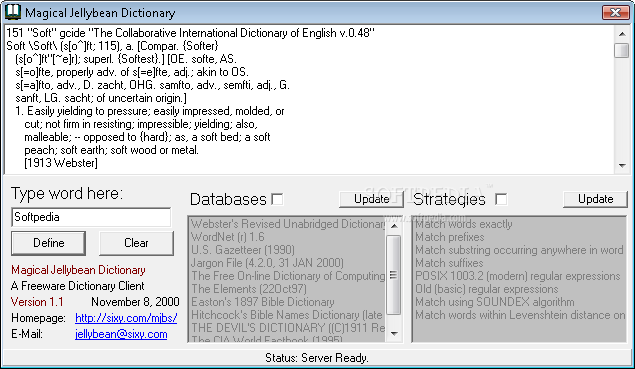Select The Elements (22Oct97) database
Image resolution: width=635 pixels, height=369 pixels.
[x=287, y=289]
